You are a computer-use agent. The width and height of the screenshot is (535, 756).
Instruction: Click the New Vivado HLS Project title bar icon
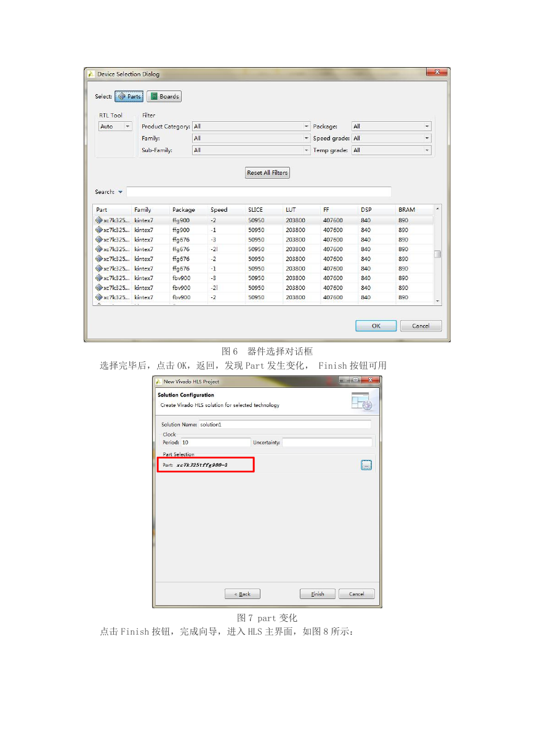point(158,382)
